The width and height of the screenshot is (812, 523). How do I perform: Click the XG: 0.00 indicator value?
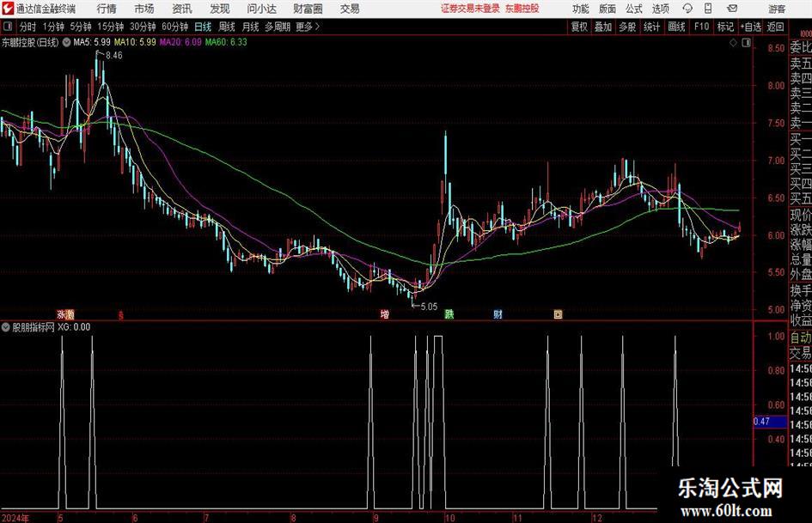tap(74, 327)
